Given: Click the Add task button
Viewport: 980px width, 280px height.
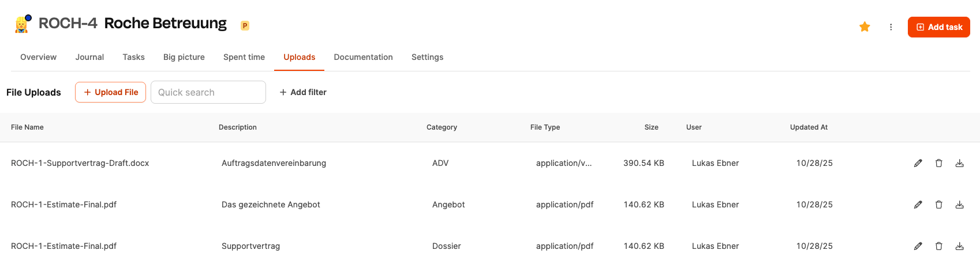Looking at the screenshot, I should click(x=938, y=27).
